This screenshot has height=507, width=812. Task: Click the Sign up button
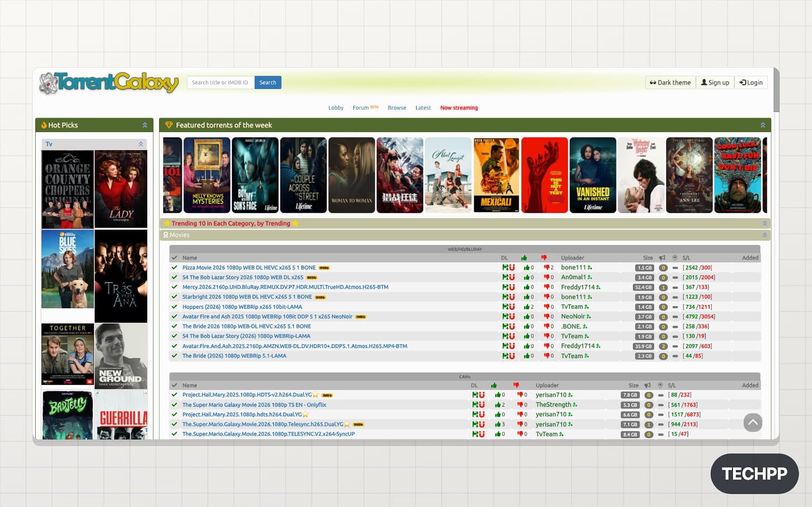click(x=715, y=83)
